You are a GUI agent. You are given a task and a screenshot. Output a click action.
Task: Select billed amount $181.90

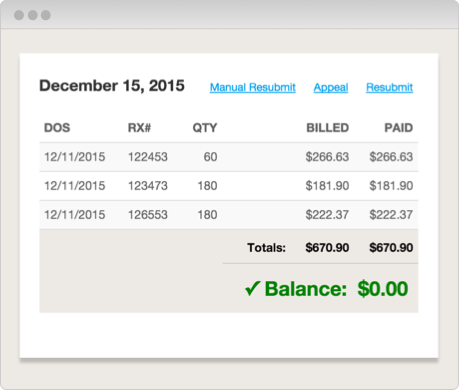(x=327, y=186)
